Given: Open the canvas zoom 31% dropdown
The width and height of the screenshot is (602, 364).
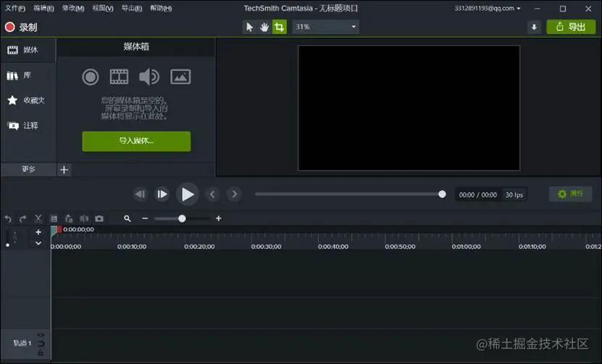Looking at the screenshot, I should point(325,27).
